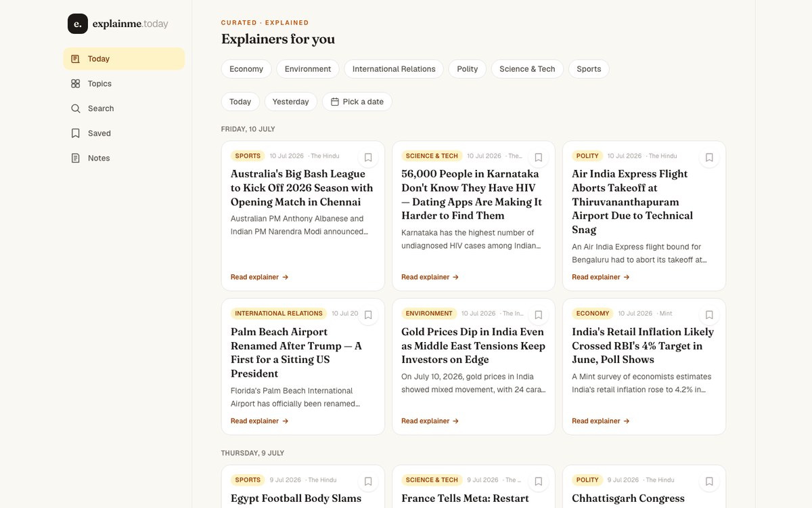
Task: Open the Chhattisgarh Congress headline
Action: 629,499
